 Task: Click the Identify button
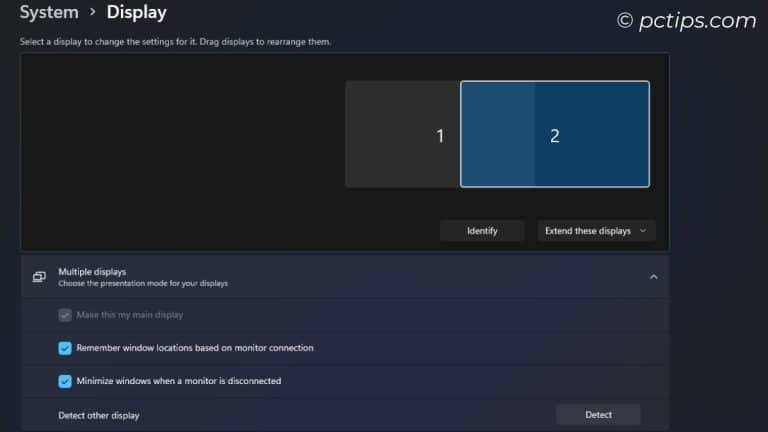pyautogui.click(x=482, y=231)
